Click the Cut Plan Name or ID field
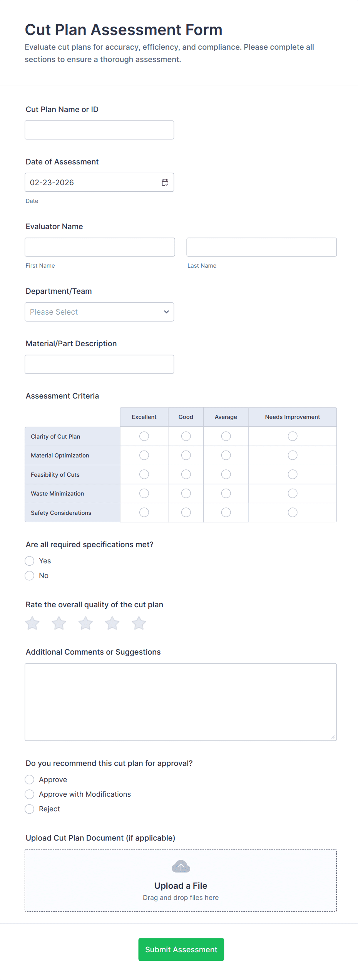The image size is (358, 980). 99,130
